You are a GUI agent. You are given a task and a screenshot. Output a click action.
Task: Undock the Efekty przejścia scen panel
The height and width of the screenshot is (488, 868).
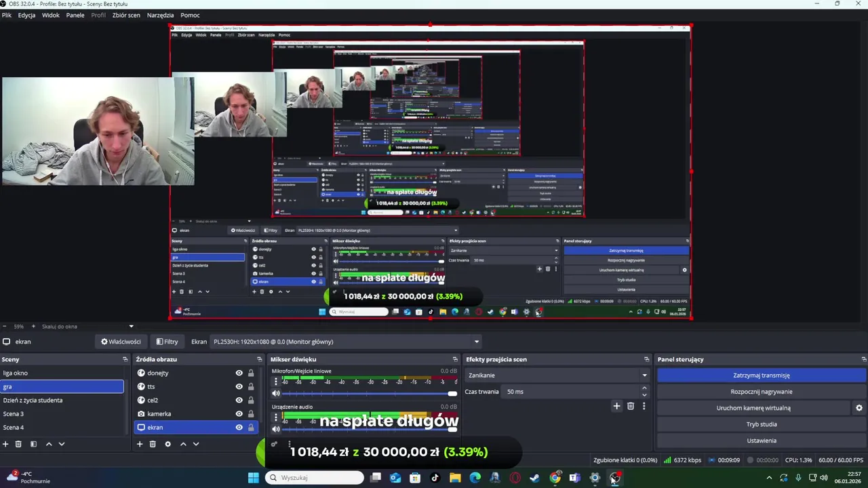click(x=646, y=359)
